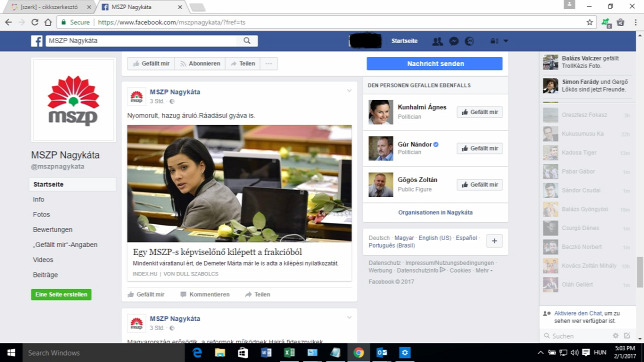Open Word from taskbar

[266, 353]
